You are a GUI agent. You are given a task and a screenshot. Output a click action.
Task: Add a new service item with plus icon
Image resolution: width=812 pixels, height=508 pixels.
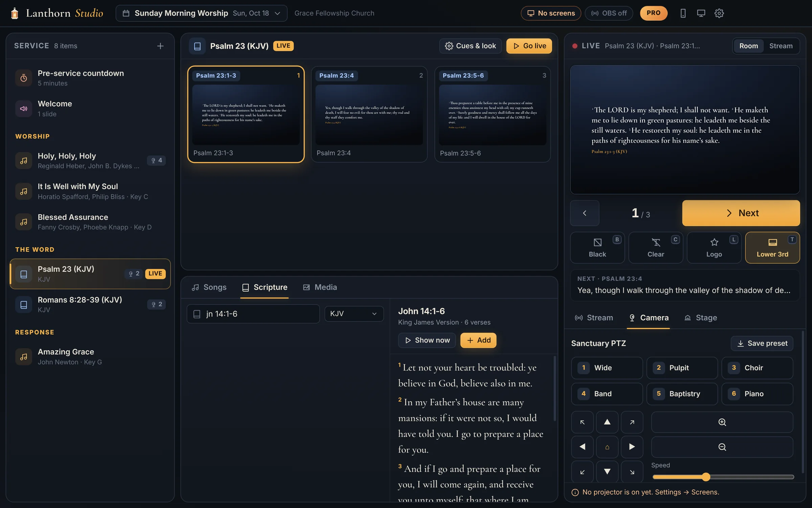(x=160, y=46)
